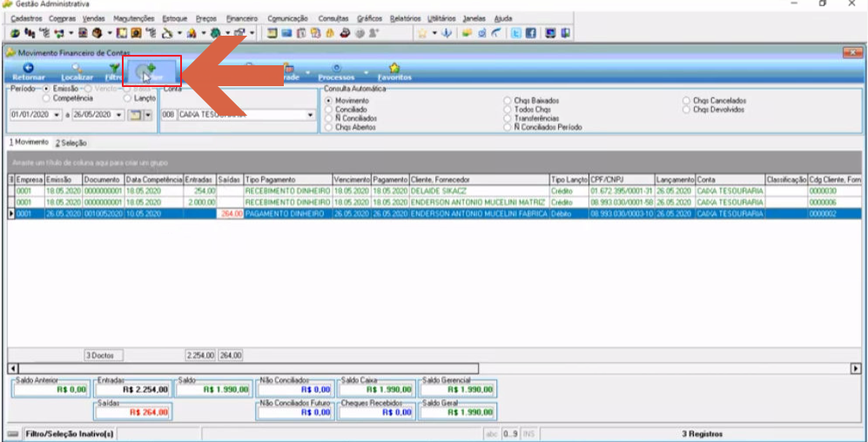The width and height of the screenshot is (868, 442).
Task: Open the Financeiro menu
Action: (241, 18)
